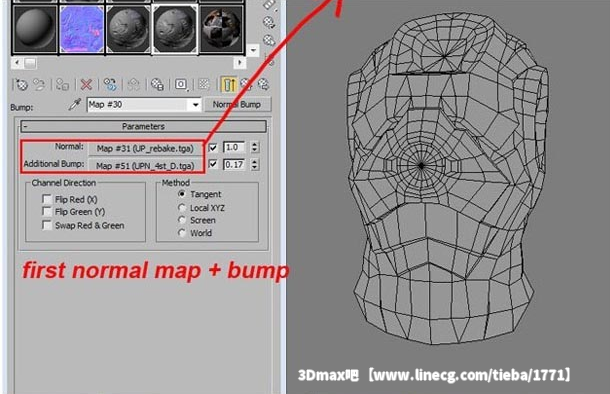Select the Tangent method radio button
Image resolution: width=610 pixels, height=394 pixels.
pyautogui.click(x=182, y=194)
